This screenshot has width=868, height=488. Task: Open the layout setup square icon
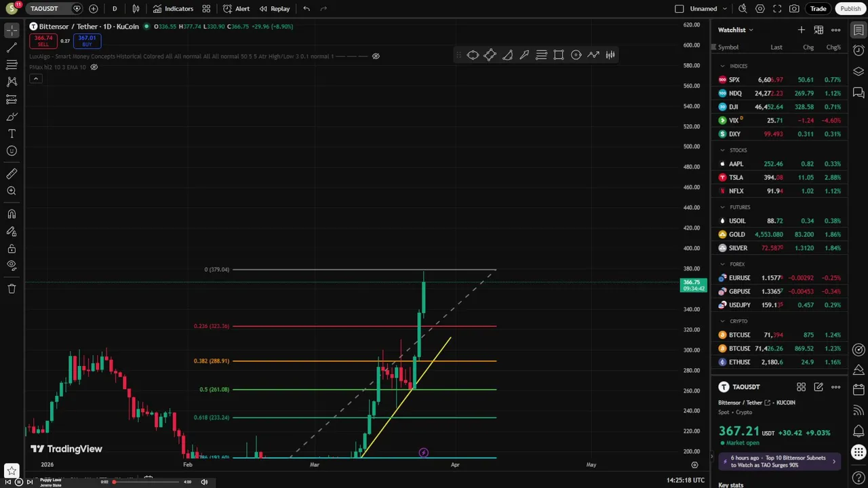click(679, 9)
